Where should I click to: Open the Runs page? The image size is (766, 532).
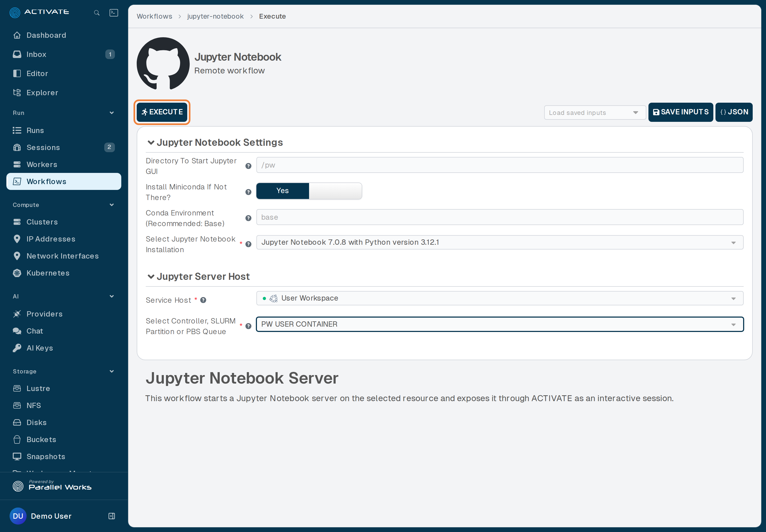pos(64,130)
